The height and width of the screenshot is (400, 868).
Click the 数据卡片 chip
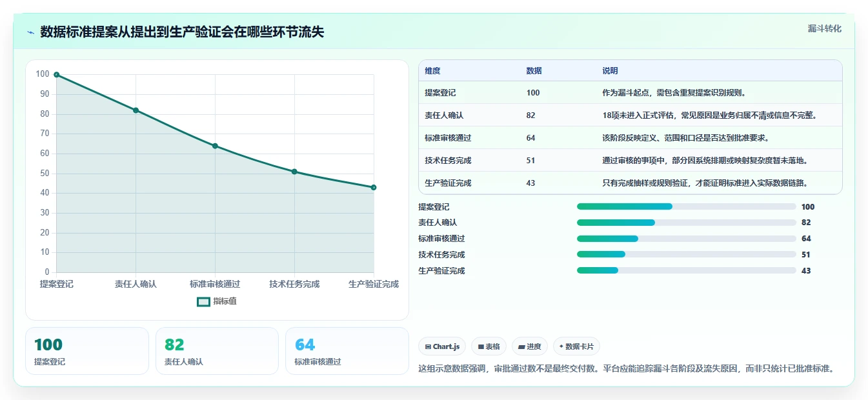coord(576,346)
